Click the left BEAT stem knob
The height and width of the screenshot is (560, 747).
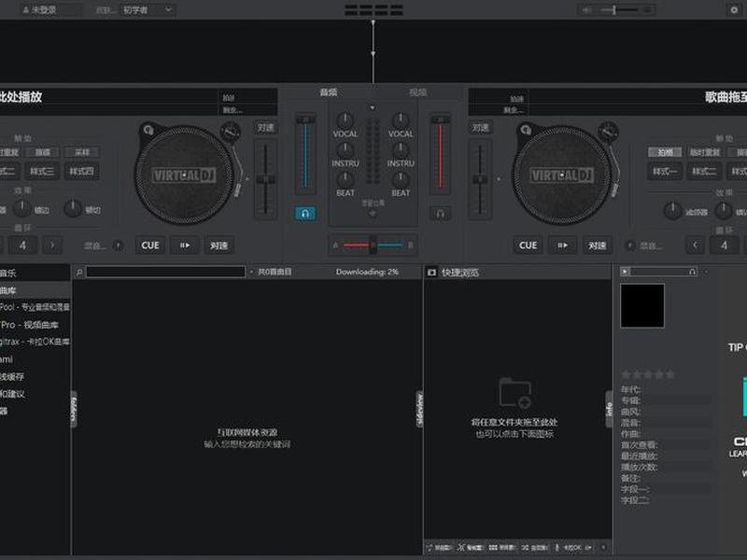[345, 179]
